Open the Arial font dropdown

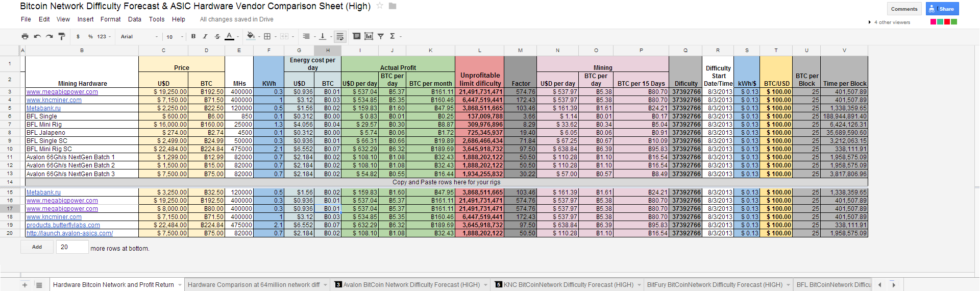click(139, 37)
